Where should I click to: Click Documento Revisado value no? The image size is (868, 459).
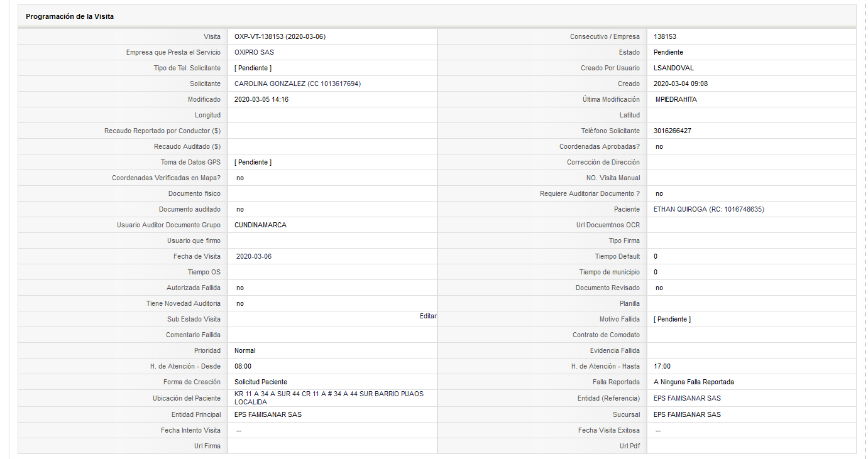(659, 288)
